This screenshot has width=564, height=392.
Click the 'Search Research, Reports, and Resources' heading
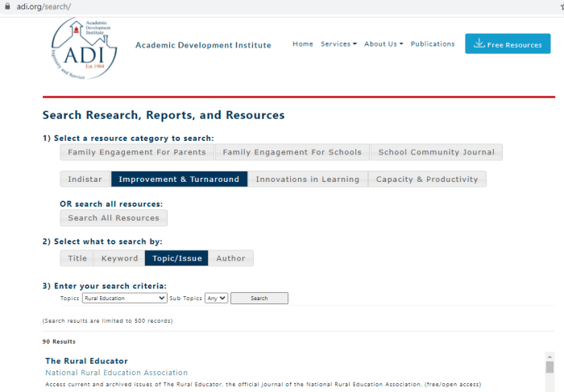(x=164, y=115)
